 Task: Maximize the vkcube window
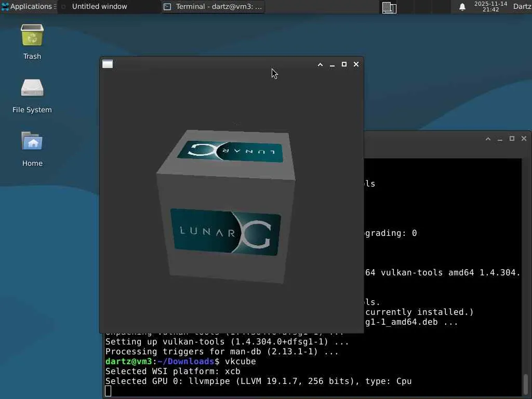click(344, 64)
